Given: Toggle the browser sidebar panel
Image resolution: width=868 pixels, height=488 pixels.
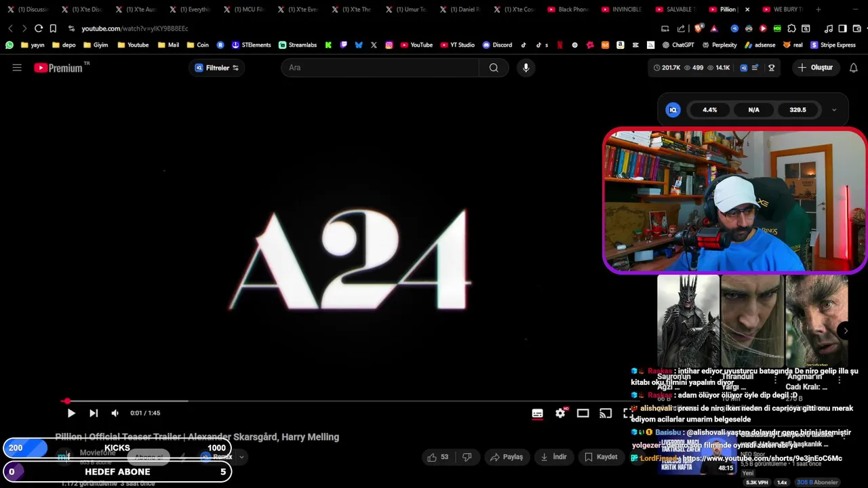Looking at the screenshot, I should tap(842, 28).
